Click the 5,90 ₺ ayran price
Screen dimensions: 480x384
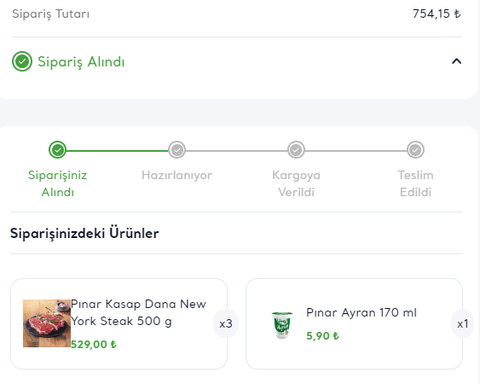pos(322,336)
